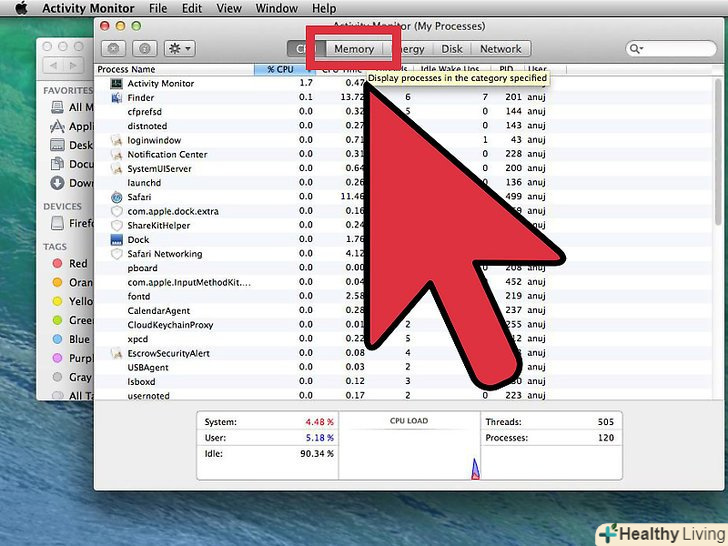
Task: Click the EscrowSecurityAlert process icon
Action: click(x=116, y=353)
